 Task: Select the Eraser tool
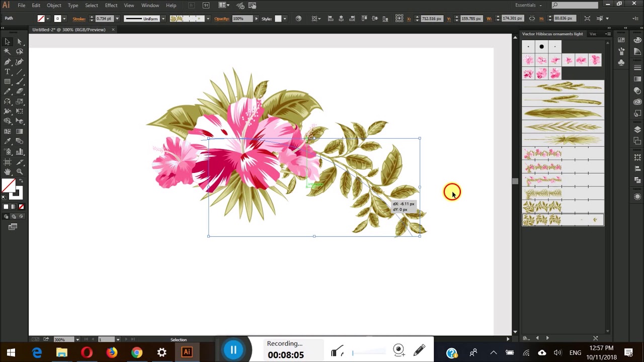pos(20,92)
